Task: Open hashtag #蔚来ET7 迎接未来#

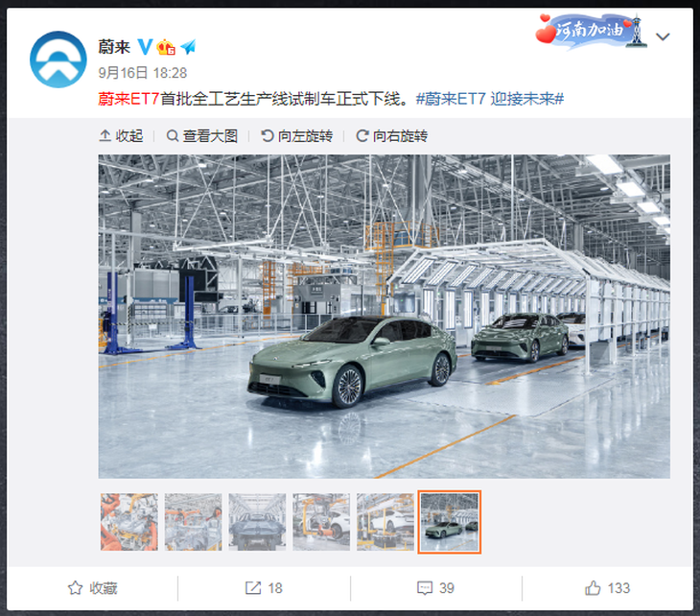Action: pos(490,99)
